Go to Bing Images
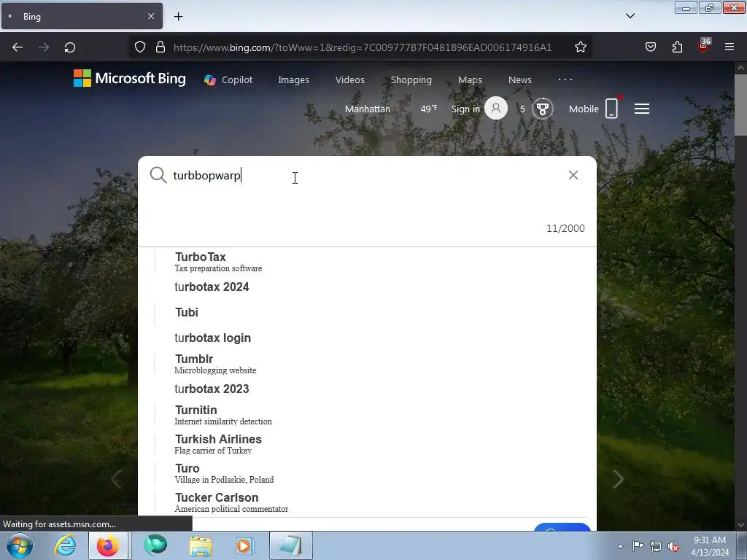Screen dimensions: 747x560 (293, 80)
